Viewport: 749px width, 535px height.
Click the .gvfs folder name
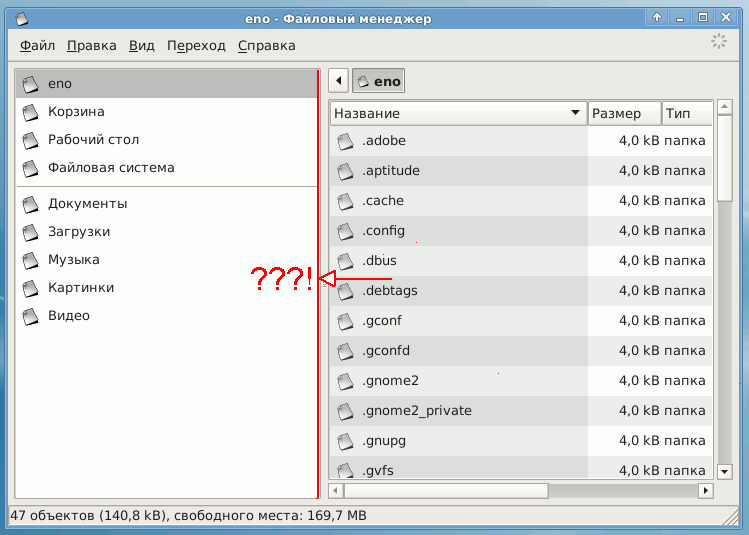point(378,471)
